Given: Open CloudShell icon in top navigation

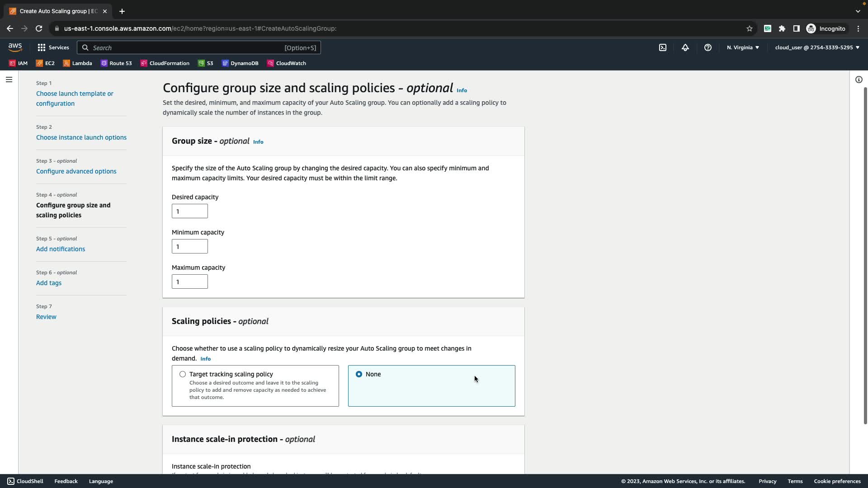Looking at the screenshot, I should (663, 47).
